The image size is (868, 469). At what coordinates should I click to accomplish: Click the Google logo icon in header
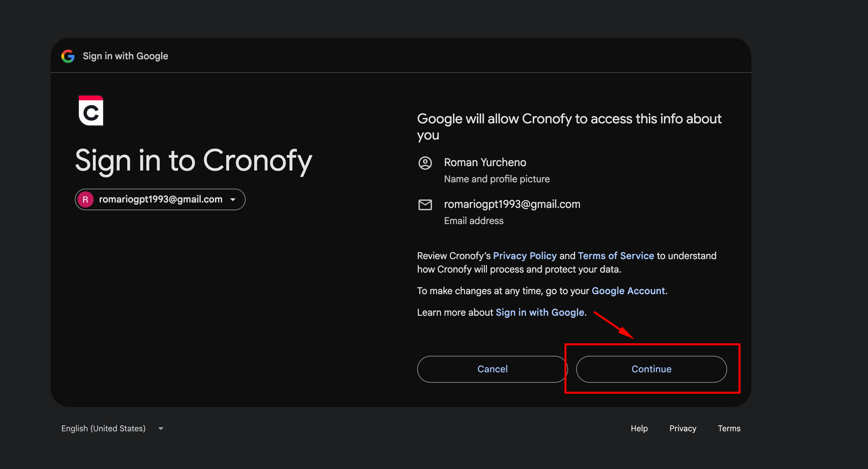68,56
